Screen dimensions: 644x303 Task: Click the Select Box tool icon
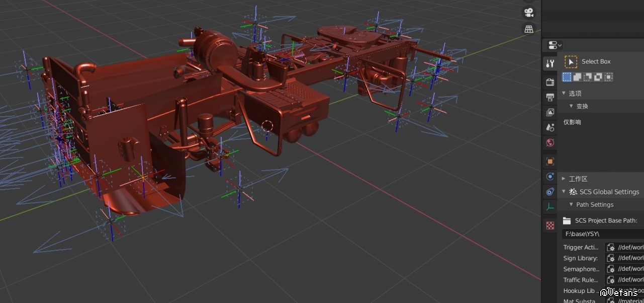click(x=571, y=61)
